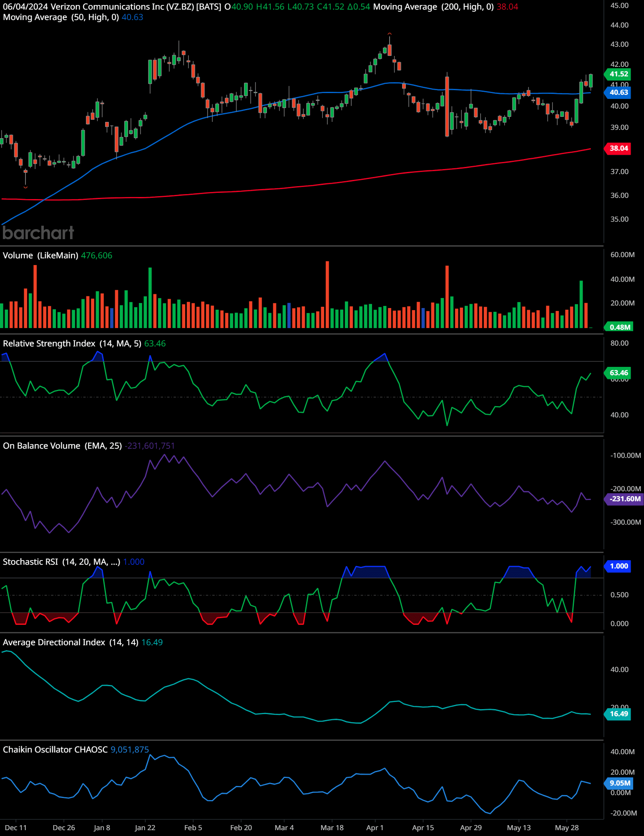Image resolution: width=644 pixels, height=836 pixels.
Task: Click the 9,051,875 Chaikin value
Action: click(130, 750)
